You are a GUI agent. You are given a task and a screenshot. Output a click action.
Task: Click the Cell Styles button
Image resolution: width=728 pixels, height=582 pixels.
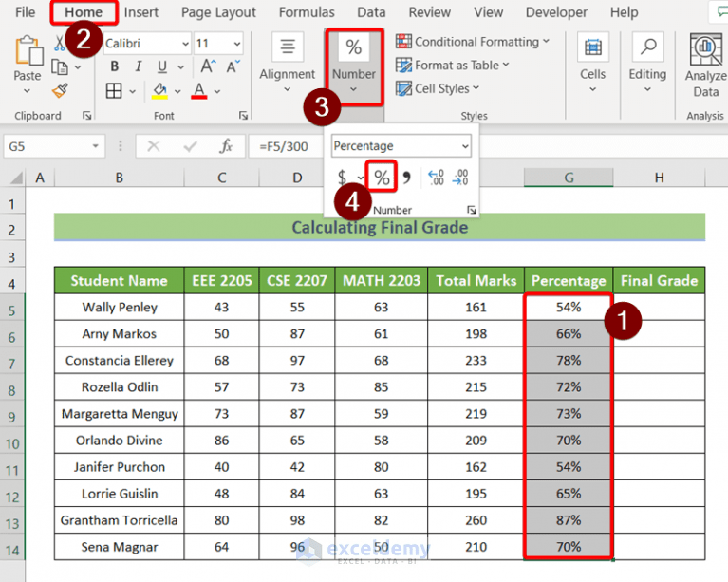tap(441, 88)
